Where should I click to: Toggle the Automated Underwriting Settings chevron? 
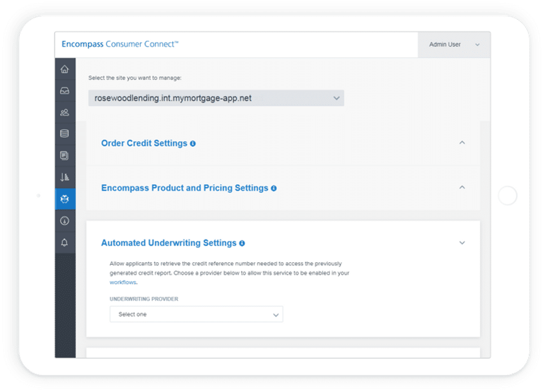[x=462, y=243]
